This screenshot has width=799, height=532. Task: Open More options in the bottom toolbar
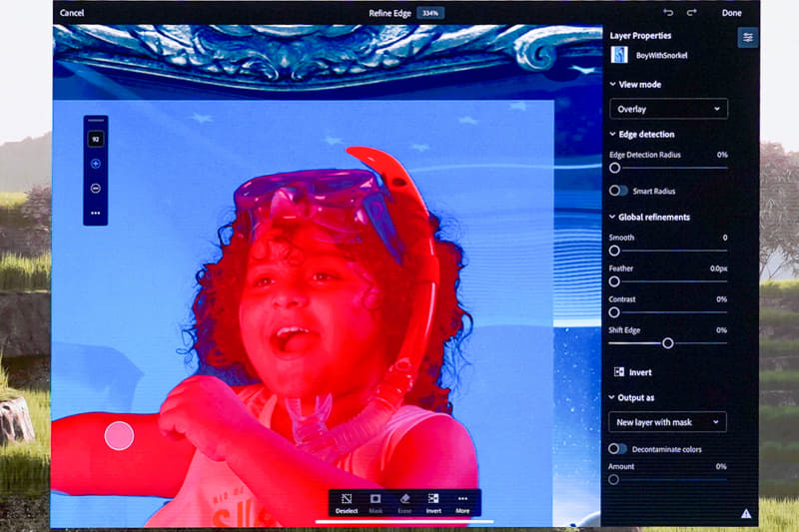pyautogui.click(x=462, y=502)
